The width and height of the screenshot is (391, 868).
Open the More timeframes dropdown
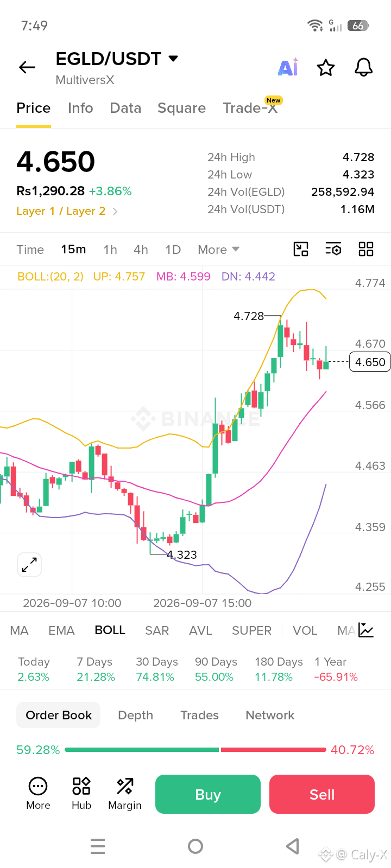click(x=218, y=250)
